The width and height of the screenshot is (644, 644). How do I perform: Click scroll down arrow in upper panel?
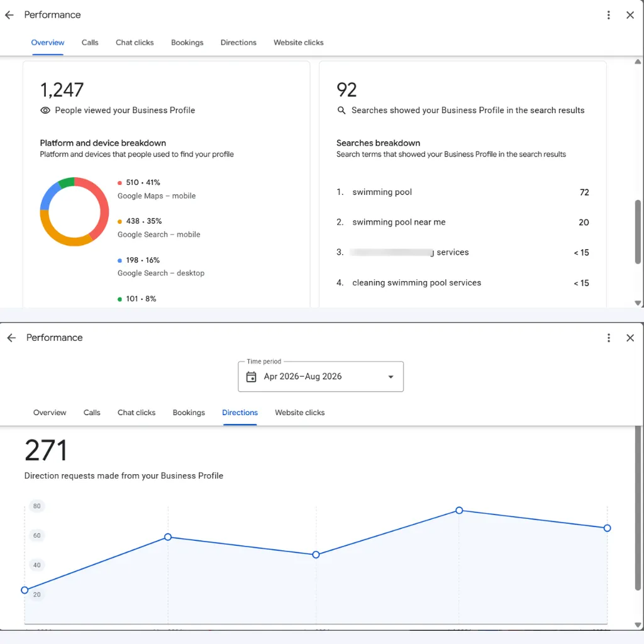pos(638,303)
